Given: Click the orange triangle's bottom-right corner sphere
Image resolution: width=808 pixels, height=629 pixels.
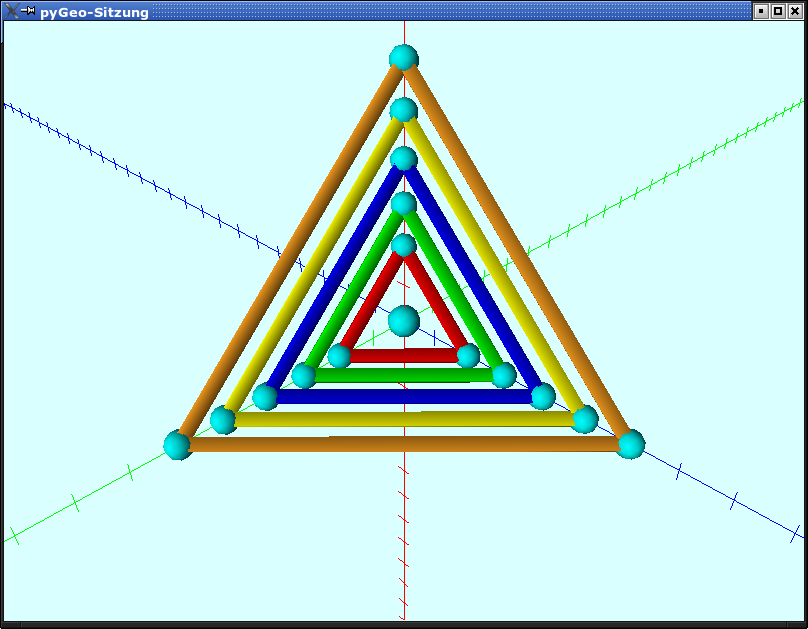Looking at the screenshot, I should (x=630, y=443).
